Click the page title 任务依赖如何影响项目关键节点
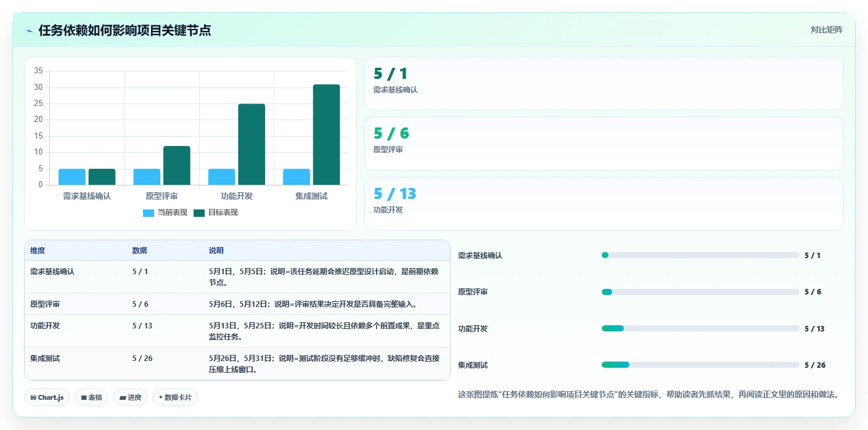Screen dimensions: 868x430 [x=125, y=31]
